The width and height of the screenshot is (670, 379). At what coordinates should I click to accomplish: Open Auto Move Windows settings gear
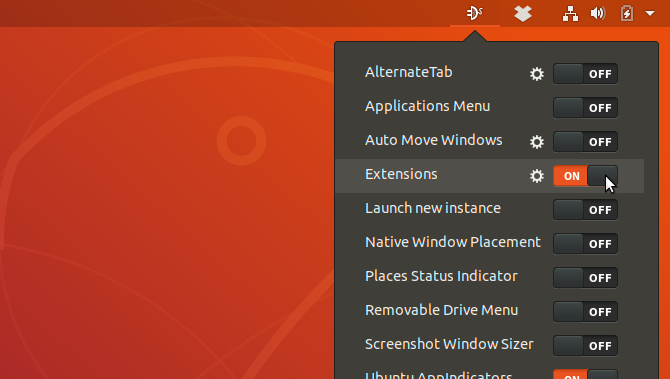point(537,142)
